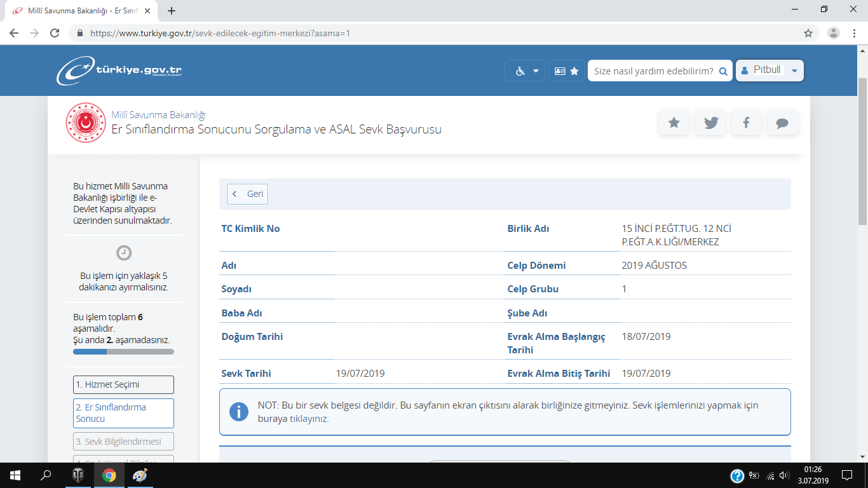
Task: Share this service on Twitter
Action: pyautogui.click(x=710, y=123)
